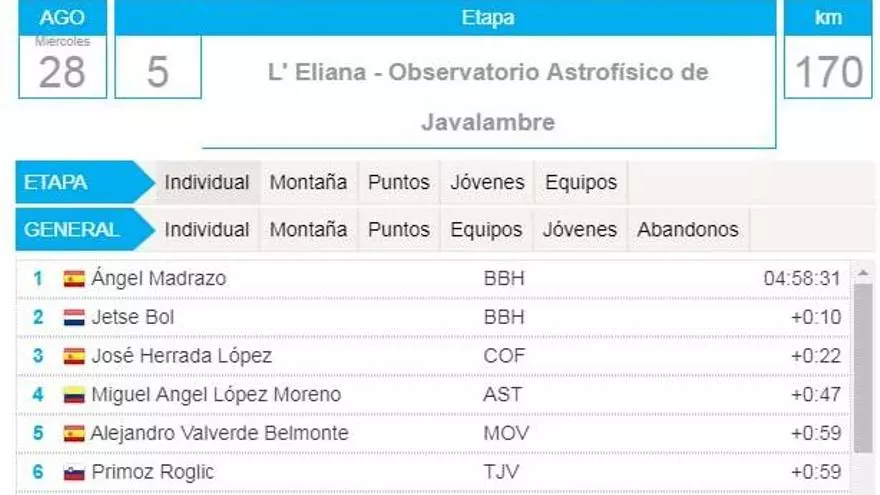The width and height of the screenshot is (880, 495).
Task: Switch to the Puntos tab in the Etapa row
Action: (398, 182)
